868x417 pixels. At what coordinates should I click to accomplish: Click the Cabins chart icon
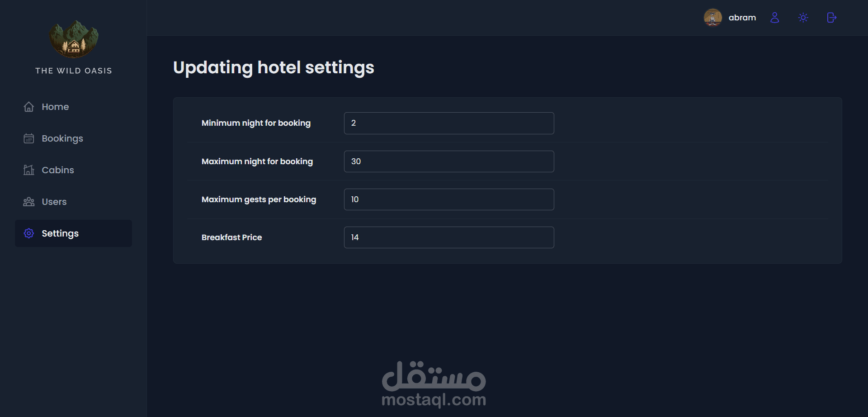pos(29,170)
